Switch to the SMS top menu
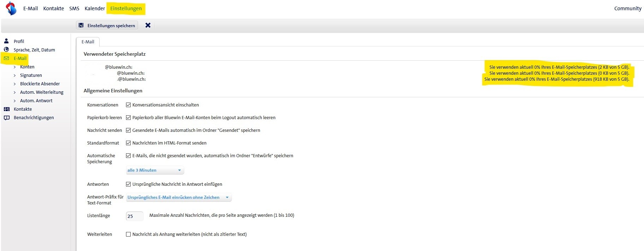This screenshot has height=251, width=644. click(x=74, y=8)
